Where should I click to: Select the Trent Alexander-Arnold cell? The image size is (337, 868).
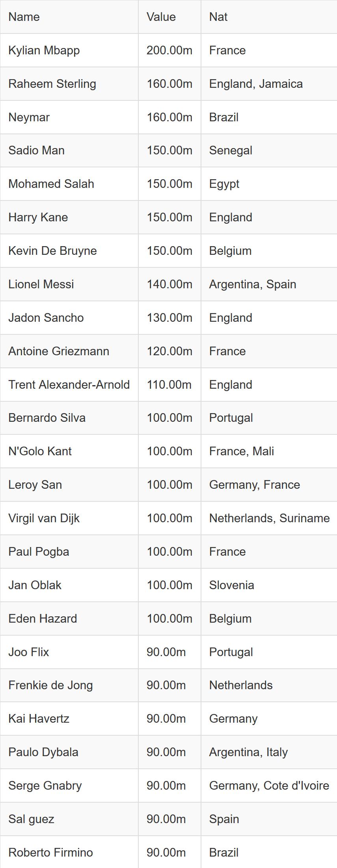69,385
